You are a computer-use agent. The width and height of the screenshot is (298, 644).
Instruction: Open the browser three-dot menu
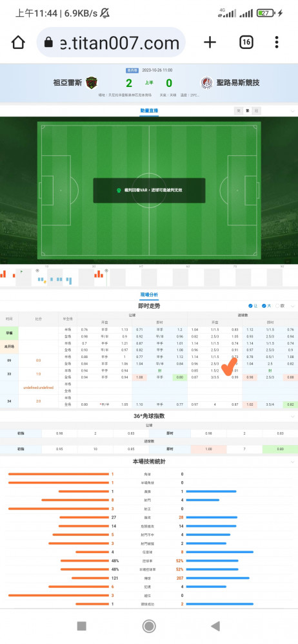[277, 43]
